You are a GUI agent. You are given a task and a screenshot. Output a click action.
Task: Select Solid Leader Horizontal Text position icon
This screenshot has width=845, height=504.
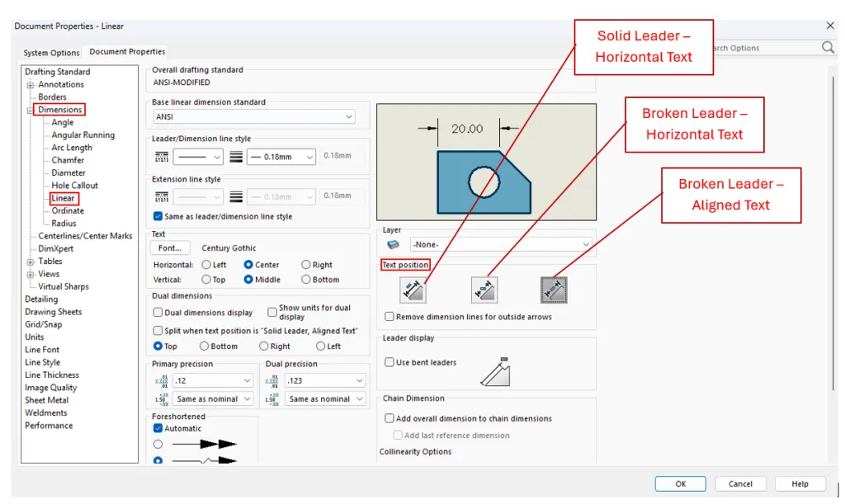(x=413, y=290)
